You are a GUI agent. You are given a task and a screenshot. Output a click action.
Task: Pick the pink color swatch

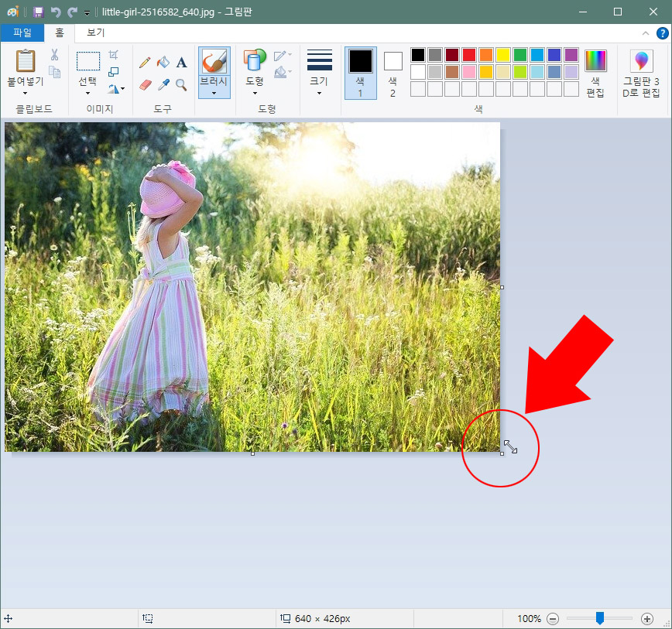point(469,72)
